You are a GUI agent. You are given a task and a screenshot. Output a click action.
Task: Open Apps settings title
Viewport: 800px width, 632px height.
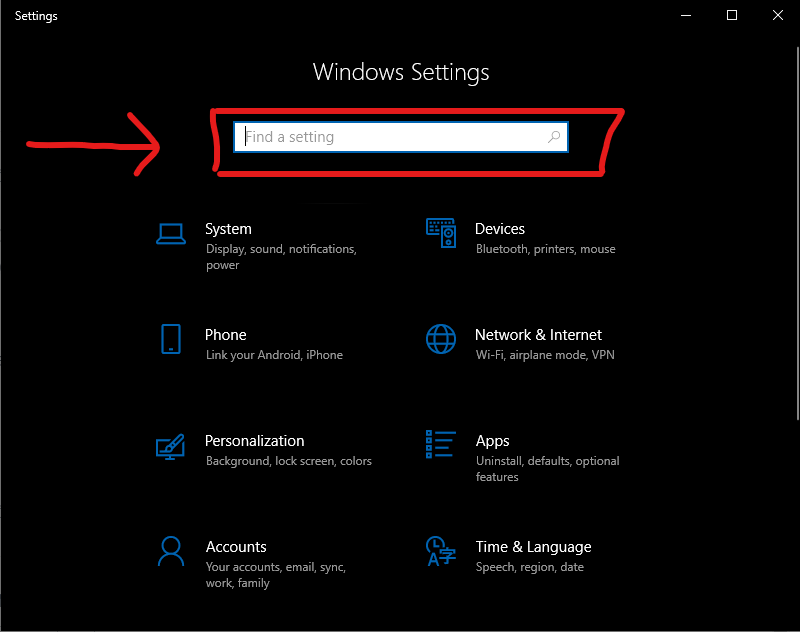pyautogui.click(x=492, y=441)
